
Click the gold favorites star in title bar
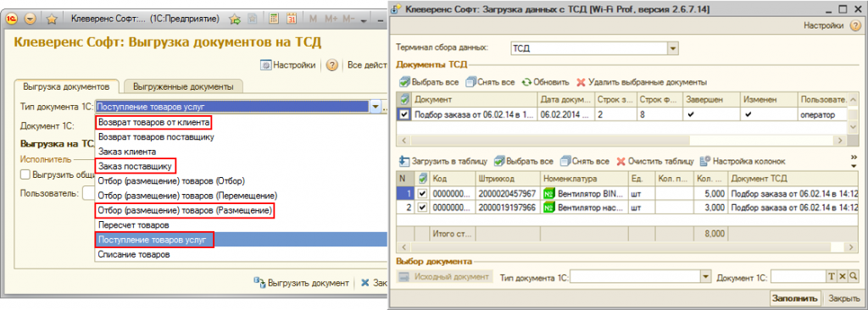(52, 19)
